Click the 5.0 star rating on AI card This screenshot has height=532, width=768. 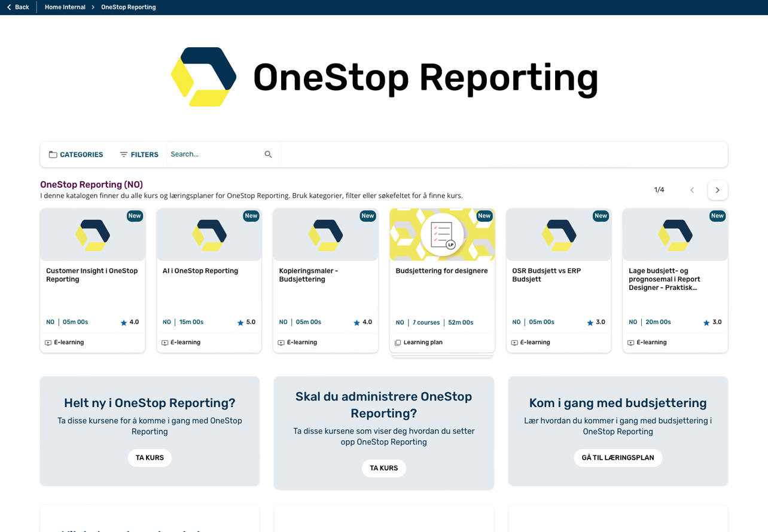[246, 322]
